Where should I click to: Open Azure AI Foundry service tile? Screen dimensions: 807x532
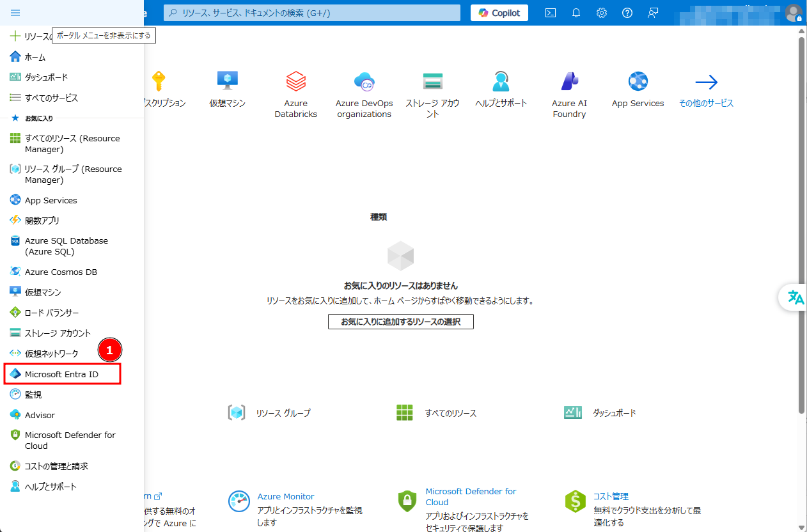[569, 94]
